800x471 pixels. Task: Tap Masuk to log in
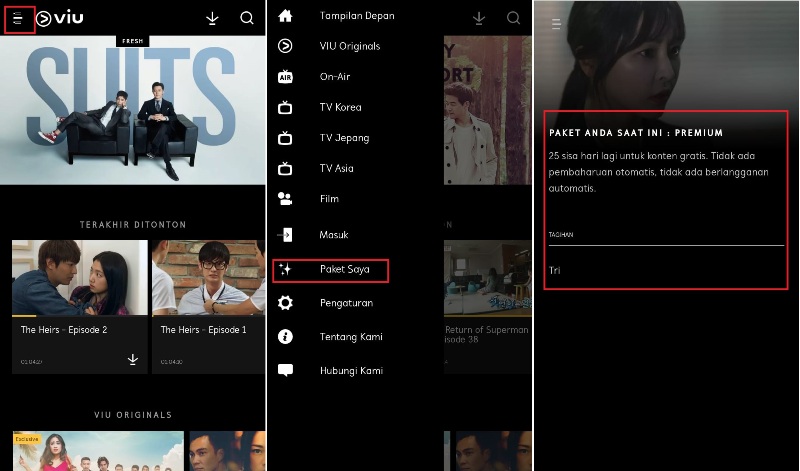[x=333, y=235]
